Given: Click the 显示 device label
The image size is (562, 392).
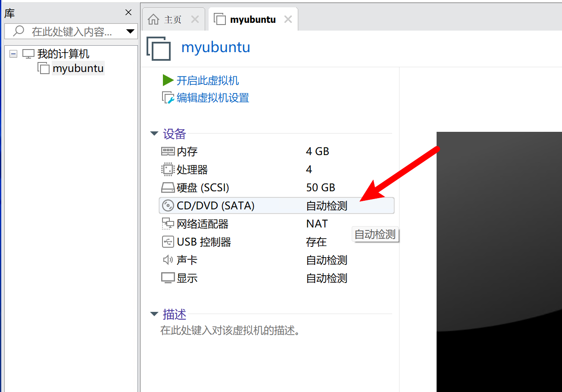Looking at the screenshot, I should [187, 278].
